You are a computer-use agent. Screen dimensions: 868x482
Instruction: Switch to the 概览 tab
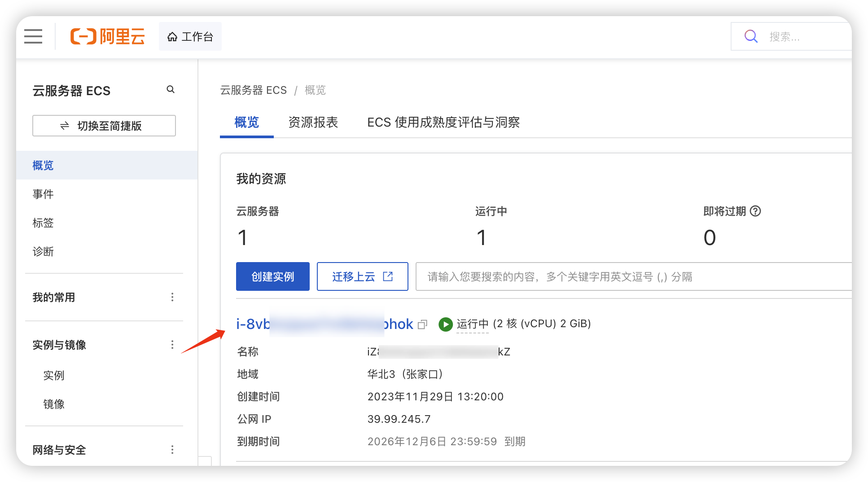pyautogui.click(x=247, y=123)
